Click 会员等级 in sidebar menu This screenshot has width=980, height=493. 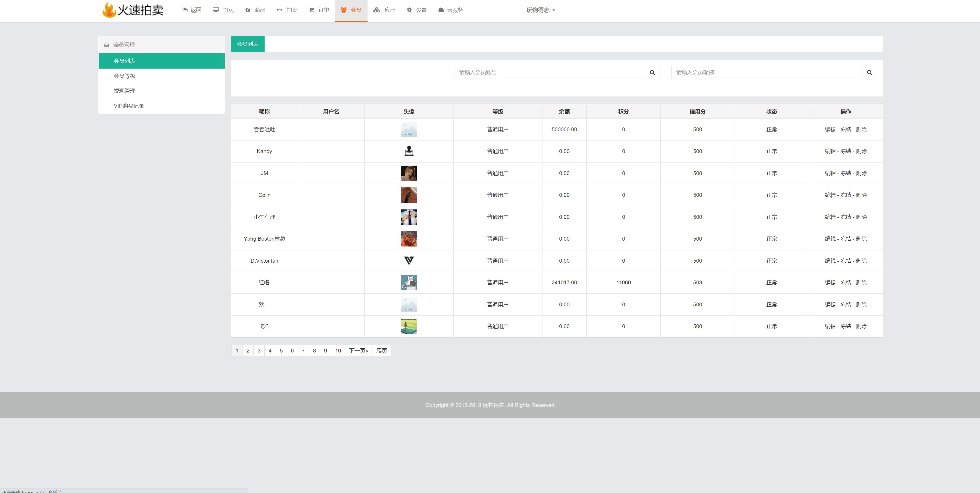(126, 76)
